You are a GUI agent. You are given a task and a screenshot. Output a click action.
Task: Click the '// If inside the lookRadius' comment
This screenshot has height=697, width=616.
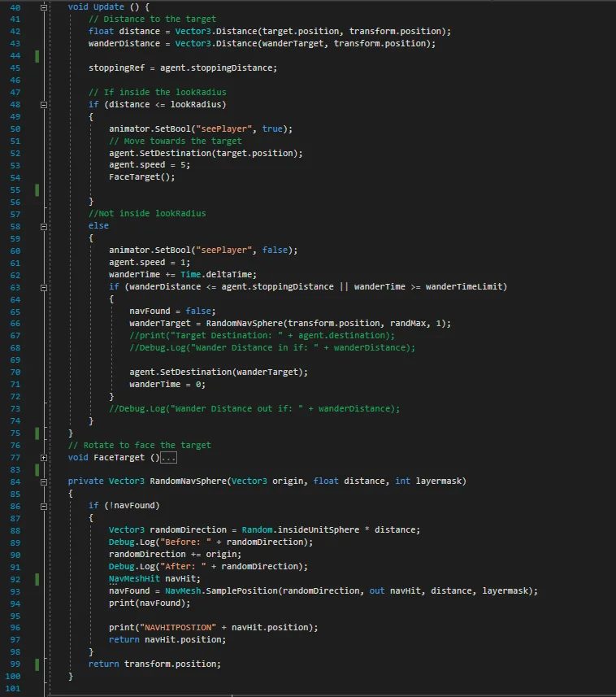pos(157,92)
